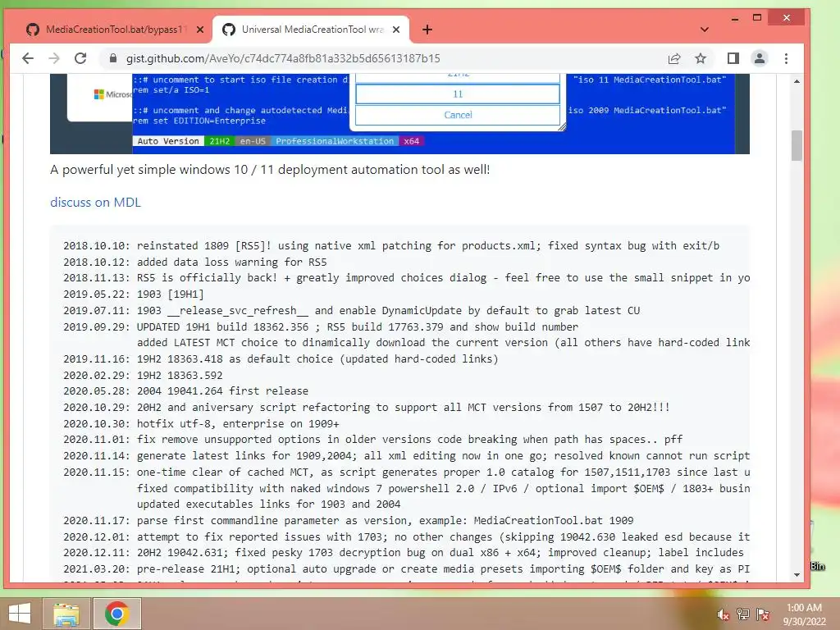Screen dimensions: 840x630
Task: Click the 'A powerful yet simple' description text
Action: (270, 169)
